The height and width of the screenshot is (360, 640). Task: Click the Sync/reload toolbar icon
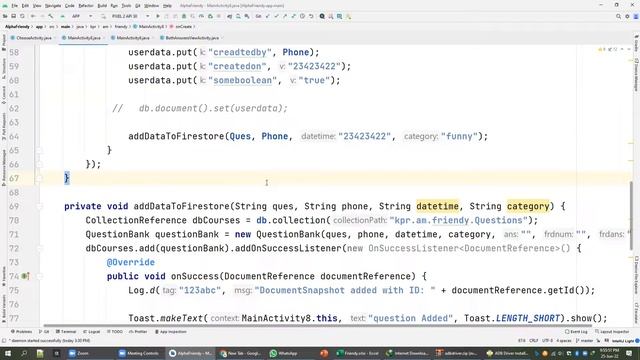(22, 16)
